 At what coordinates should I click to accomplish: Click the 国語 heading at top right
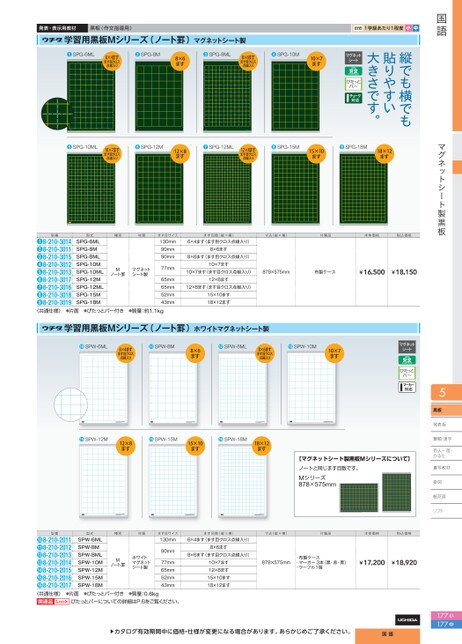441,25
